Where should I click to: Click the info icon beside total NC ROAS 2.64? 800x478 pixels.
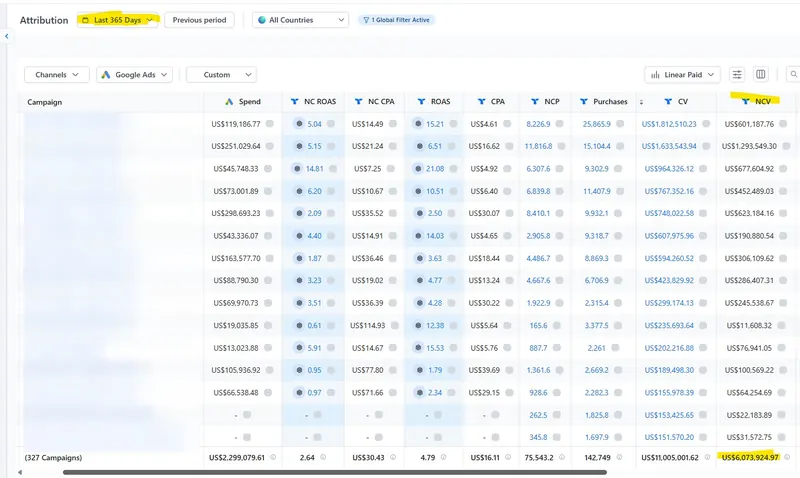[323, 457]
